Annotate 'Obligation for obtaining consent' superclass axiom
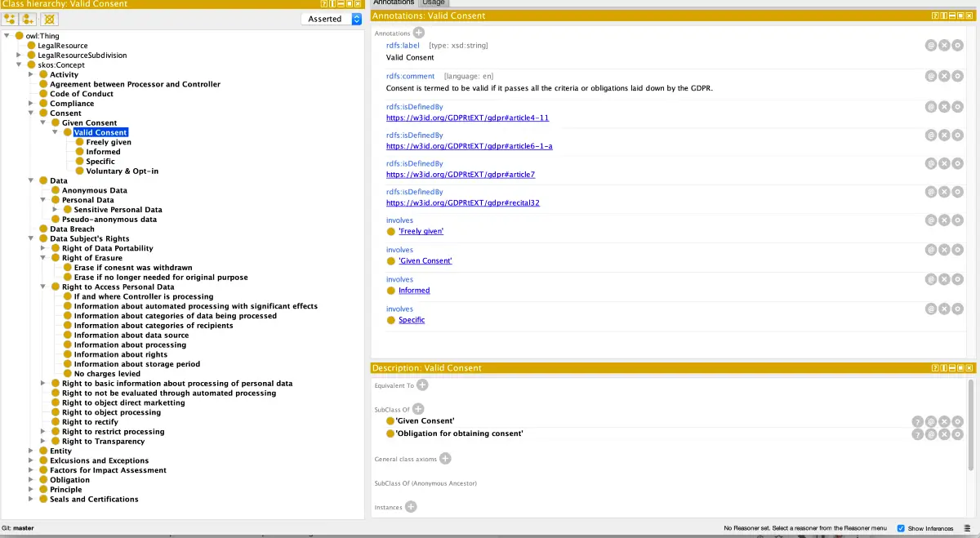Viewport: 980px width, 538px height. [x=931, y=434]
